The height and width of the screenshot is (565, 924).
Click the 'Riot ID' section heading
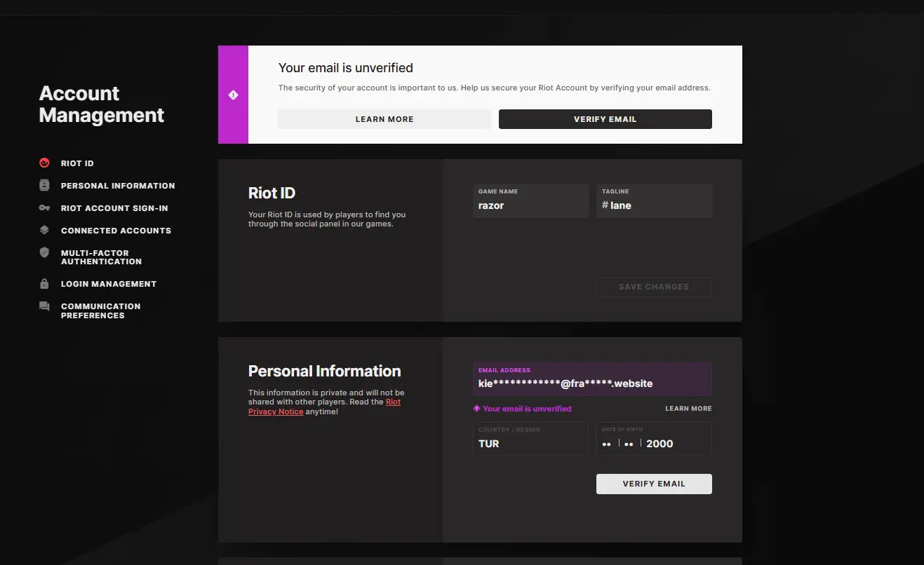pos(272,193)
